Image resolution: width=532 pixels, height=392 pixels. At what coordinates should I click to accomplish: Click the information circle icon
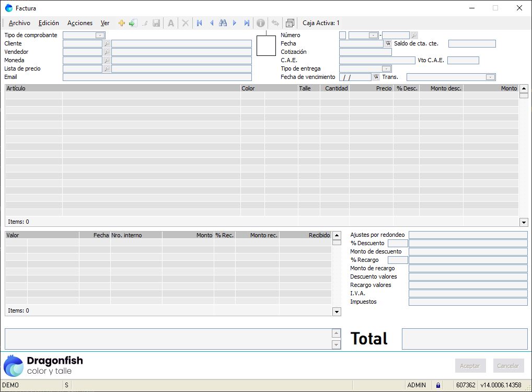[261, 23]
